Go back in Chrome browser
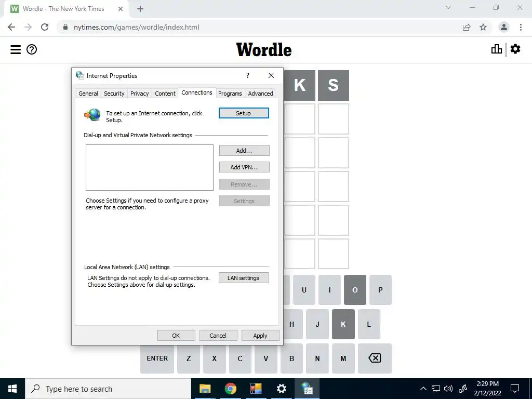Image resolution: width=532 pixels, height=399 pixels. click(x=11, y=27)
